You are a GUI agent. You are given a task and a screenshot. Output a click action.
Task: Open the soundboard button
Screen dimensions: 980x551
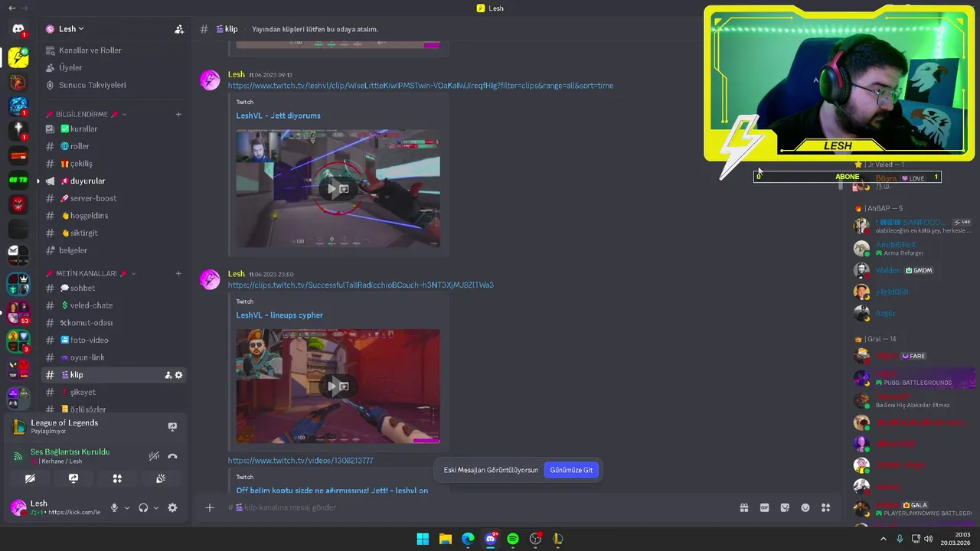pos(161,478)
